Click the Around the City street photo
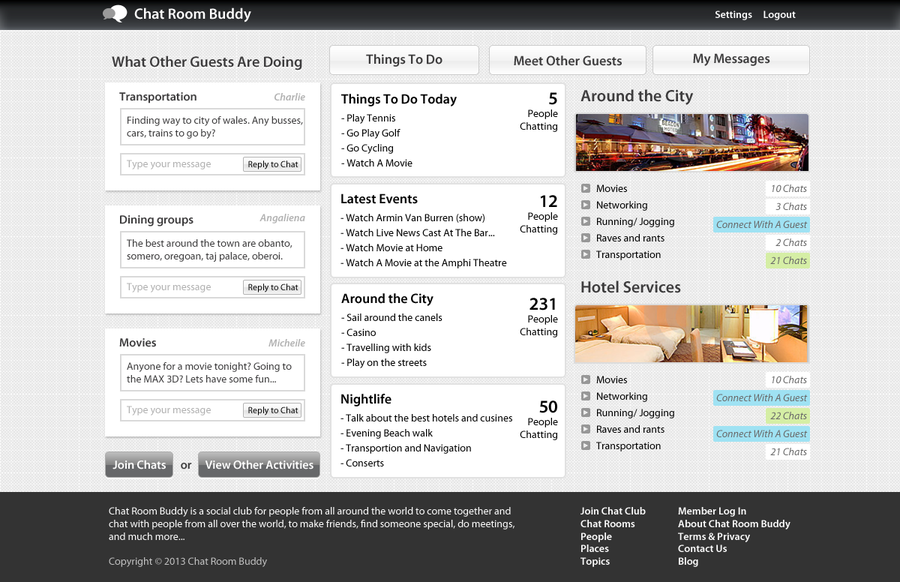 tap(692, 142)
